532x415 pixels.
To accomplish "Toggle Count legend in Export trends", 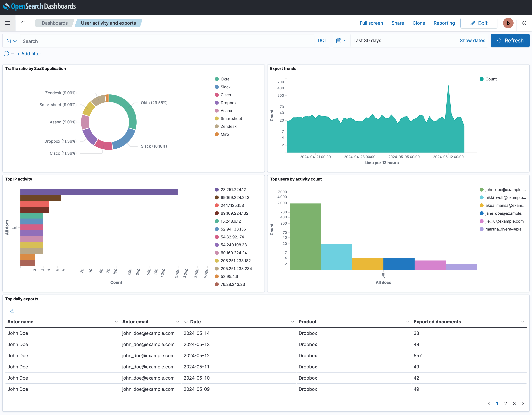I will click(x=491, y=79).
